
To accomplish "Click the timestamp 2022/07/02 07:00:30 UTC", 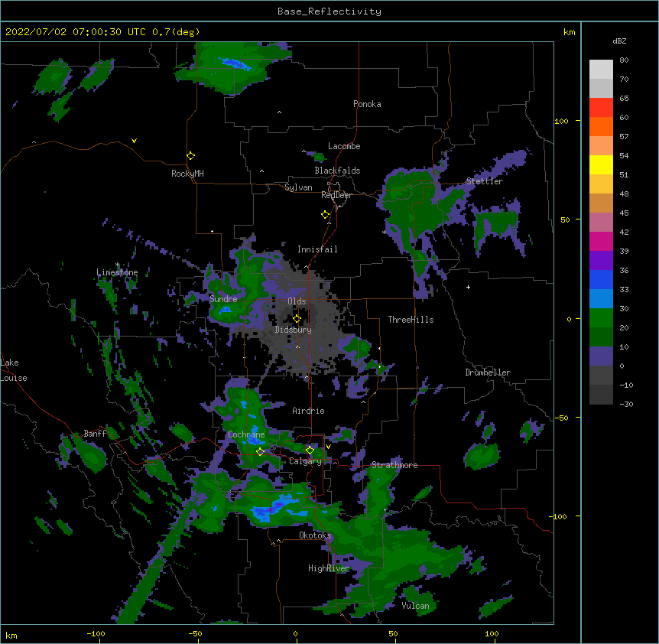I will [x=76, y=32].
